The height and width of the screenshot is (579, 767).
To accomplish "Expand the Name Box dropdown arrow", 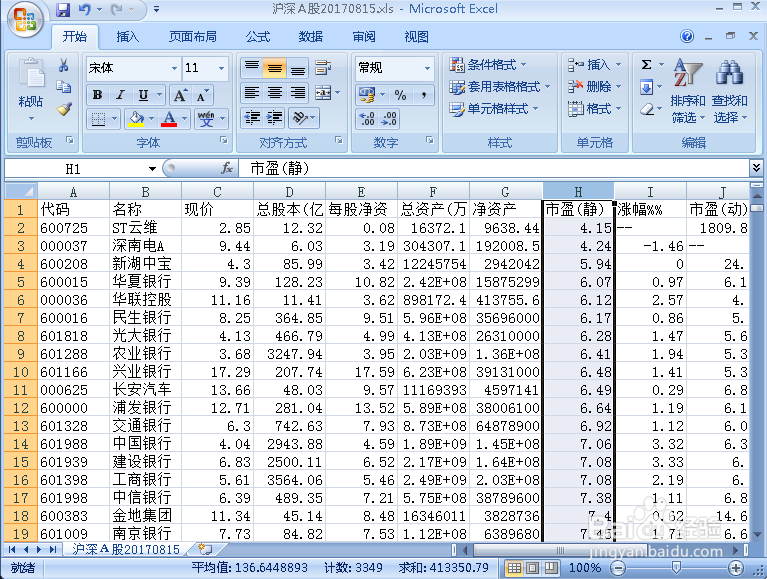I will (x=152, y=169).
